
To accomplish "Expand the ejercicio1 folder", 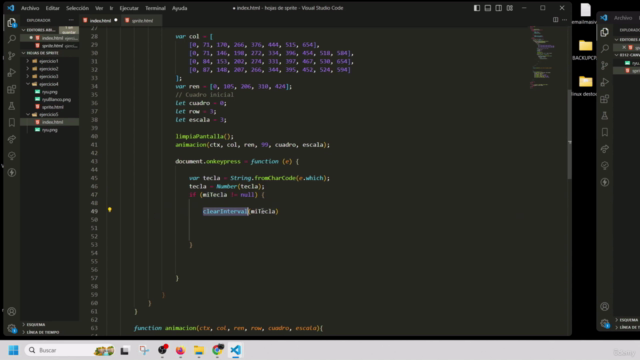I will [49, 61].
